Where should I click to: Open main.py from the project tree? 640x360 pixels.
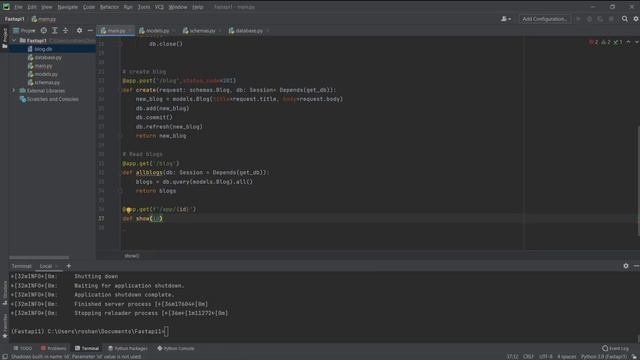coord(43,66)
